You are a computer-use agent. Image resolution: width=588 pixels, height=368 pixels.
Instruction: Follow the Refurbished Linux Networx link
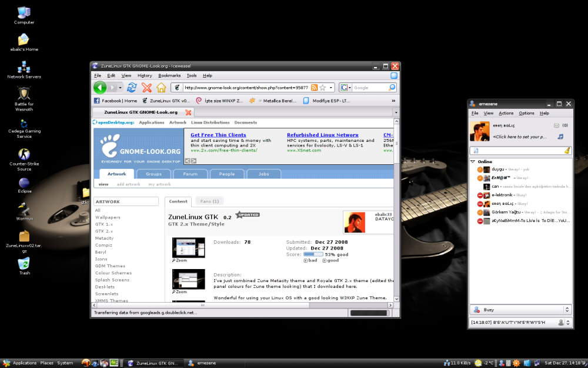(x=322, y=135)
